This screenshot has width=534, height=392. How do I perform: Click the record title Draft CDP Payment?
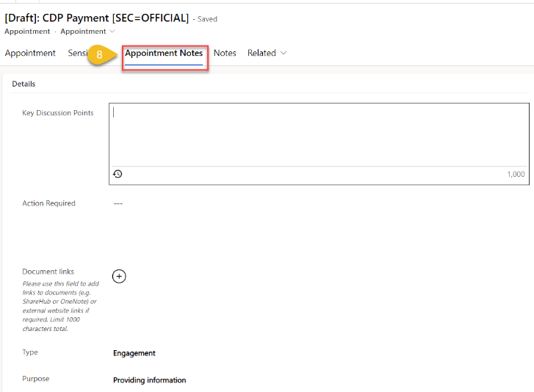pos(97,18)
